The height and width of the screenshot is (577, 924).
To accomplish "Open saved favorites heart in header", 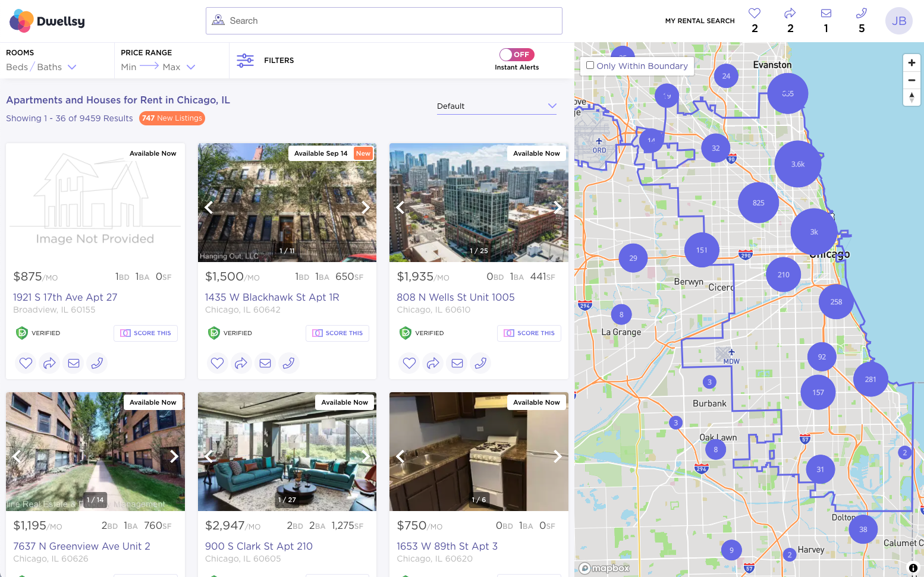I will [x=755, y=13].
